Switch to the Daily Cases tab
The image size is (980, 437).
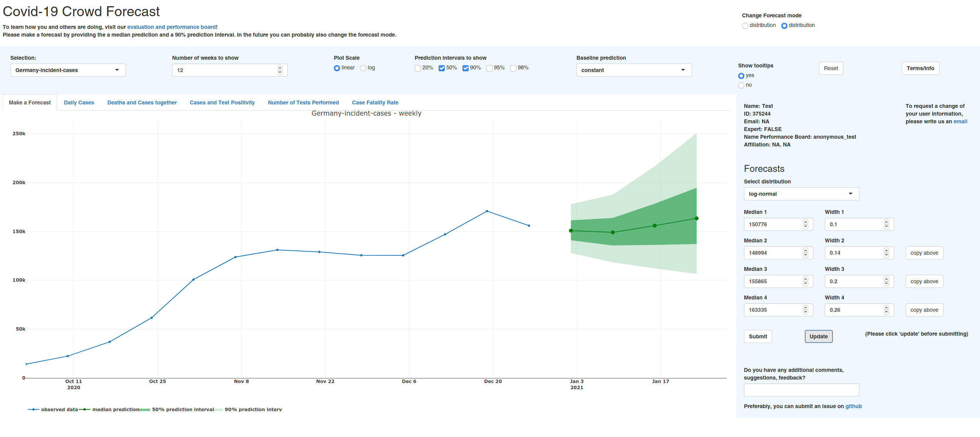click(79, 103)
